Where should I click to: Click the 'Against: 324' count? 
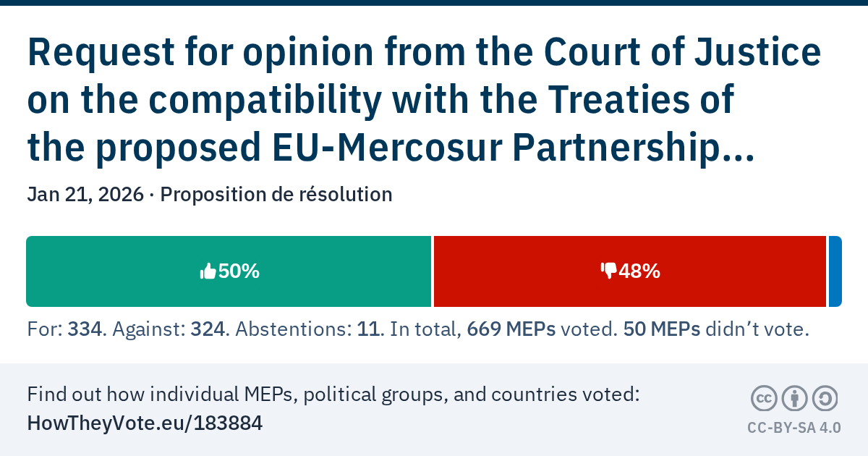pos(170,330)
